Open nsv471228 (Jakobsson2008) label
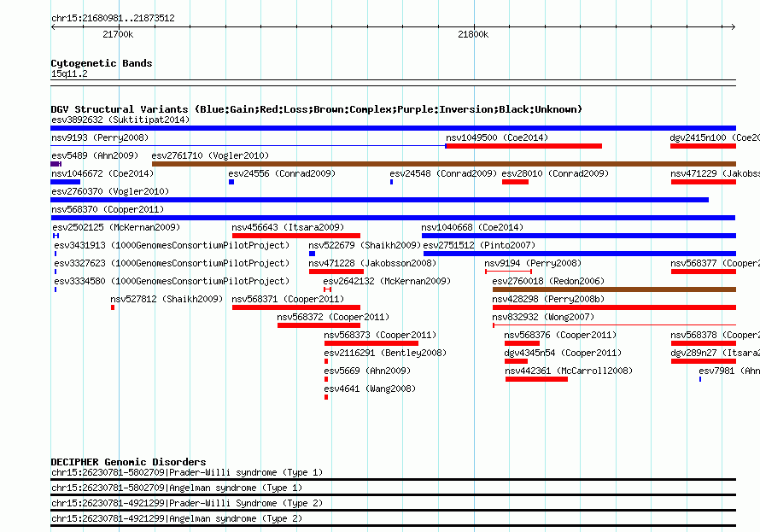This screenshot has height=532, width=760. (372, 263)
